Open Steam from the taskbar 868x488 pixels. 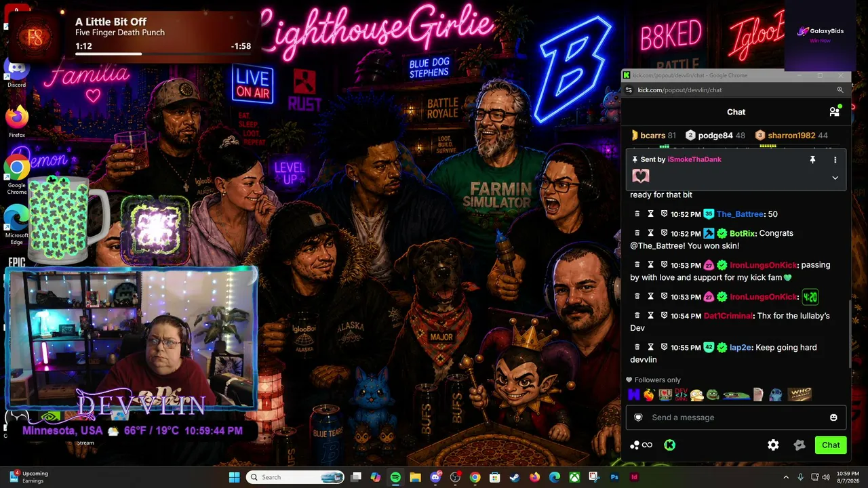(515, 477)
